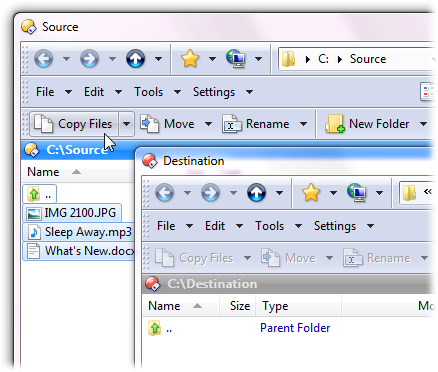The height and width of the screenshot is (372, 438).
Task: Click Parent Folder type text in Destination
Action: coord(295,328)
